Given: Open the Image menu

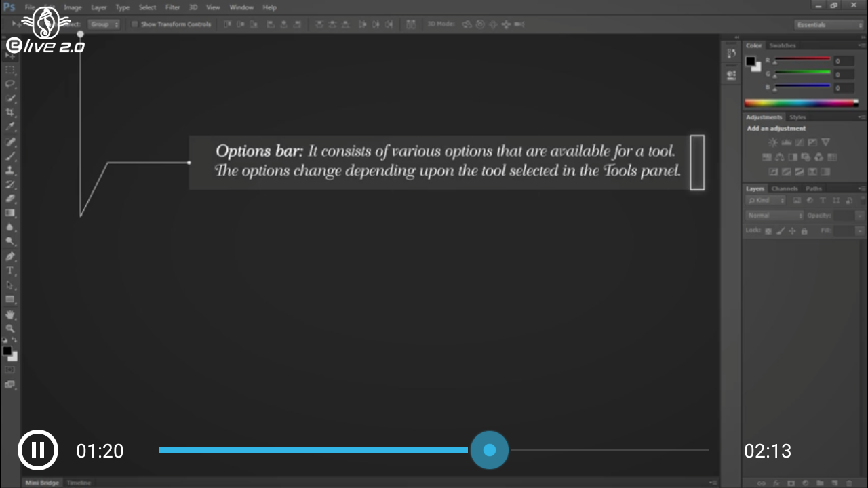Looking at the screenshot, I should [x=73, y=7].
